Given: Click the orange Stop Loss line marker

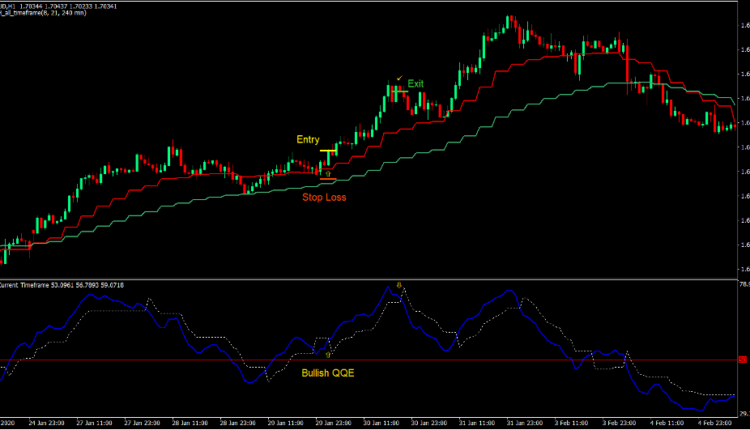Looking at the screenshot, I should pyautogui.click(x=327, y=180).
